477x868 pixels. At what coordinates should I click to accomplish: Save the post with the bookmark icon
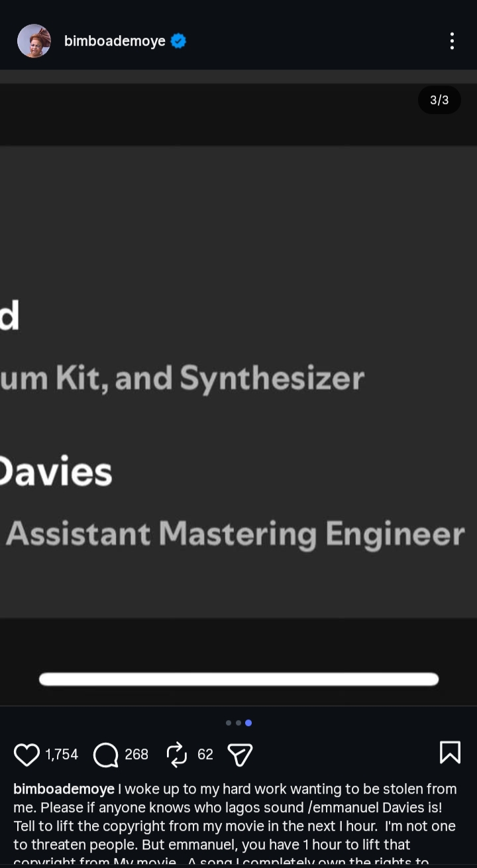450,753
